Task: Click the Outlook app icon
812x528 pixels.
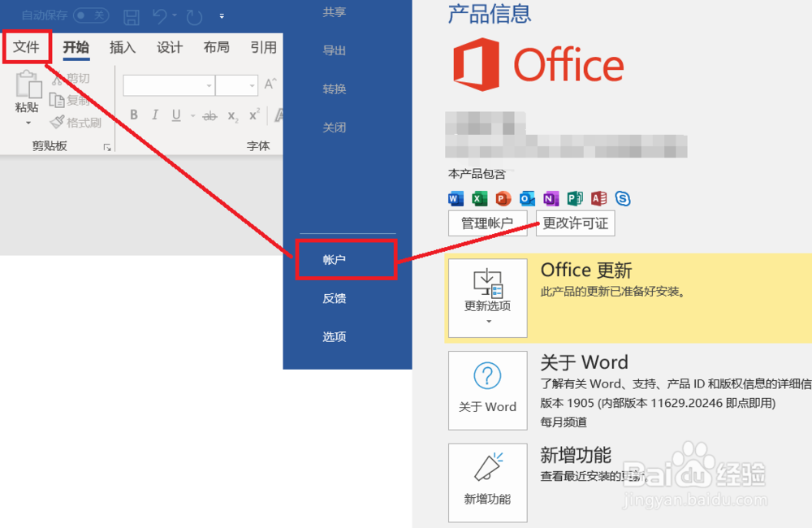Action: coord(527,198)
